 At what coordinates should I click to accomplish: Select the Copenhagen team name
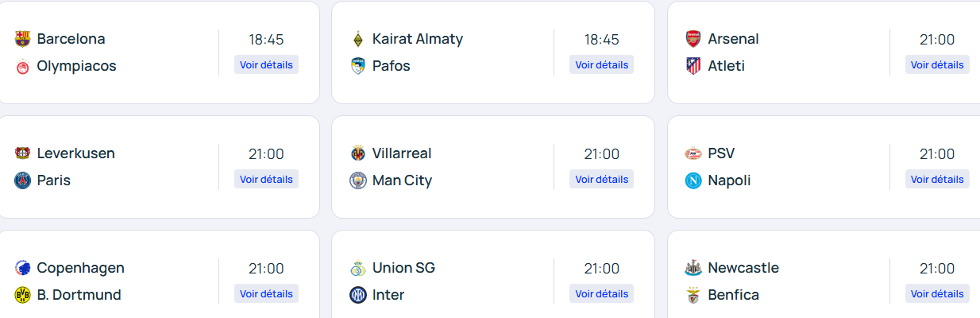pos(80,268)
